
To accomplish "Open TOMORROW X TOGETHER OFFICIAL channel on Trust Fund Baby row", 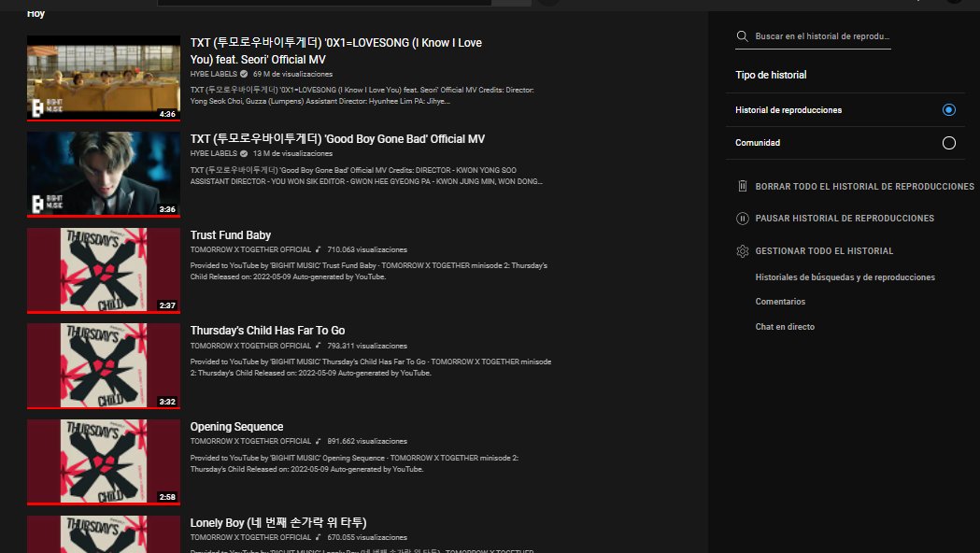I will (250, 249).
